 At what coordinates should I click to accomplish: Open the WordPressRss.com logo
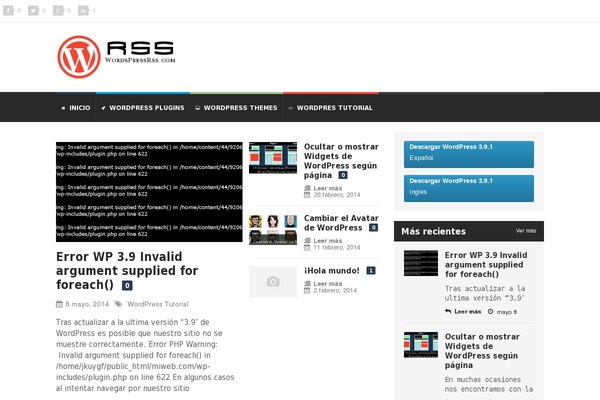pyautogui.click(x=116, y=57)
